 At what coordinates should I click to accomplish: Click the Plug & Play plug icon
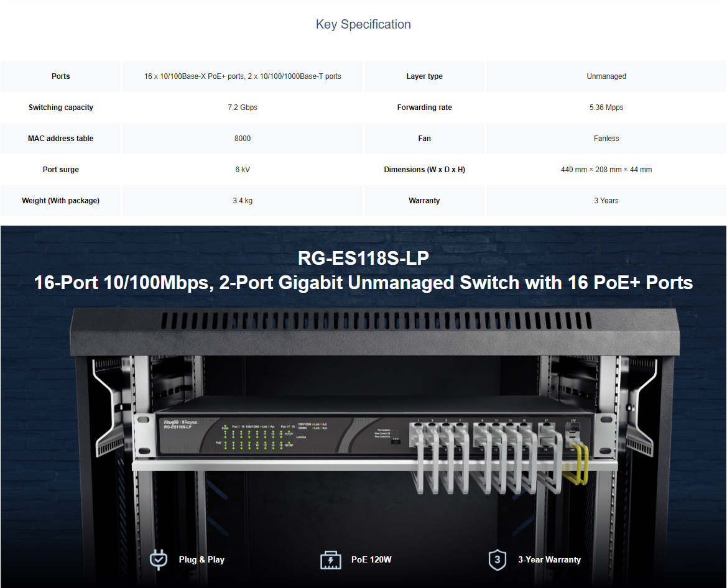[159, 560]
